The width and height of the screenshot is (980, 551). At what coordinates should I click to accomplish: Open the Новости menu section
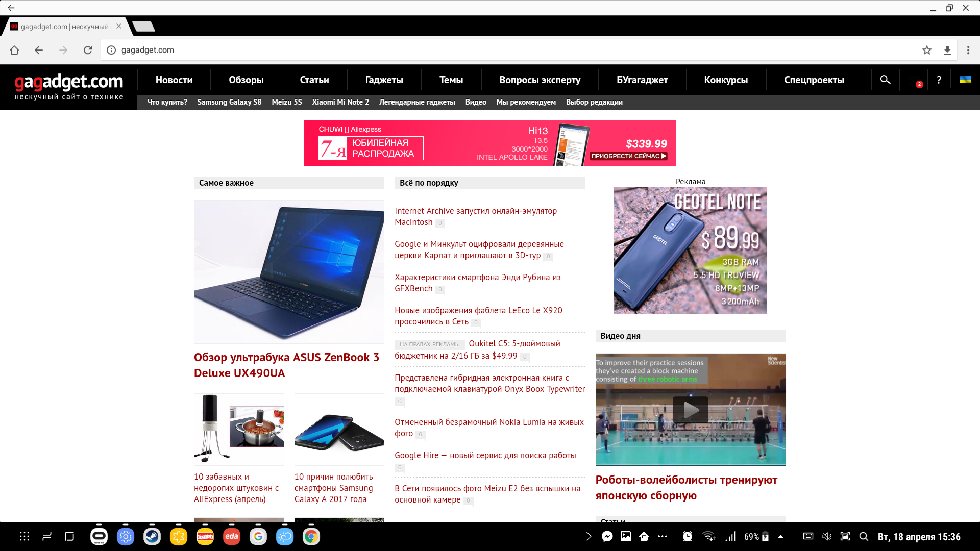(174, 80)
